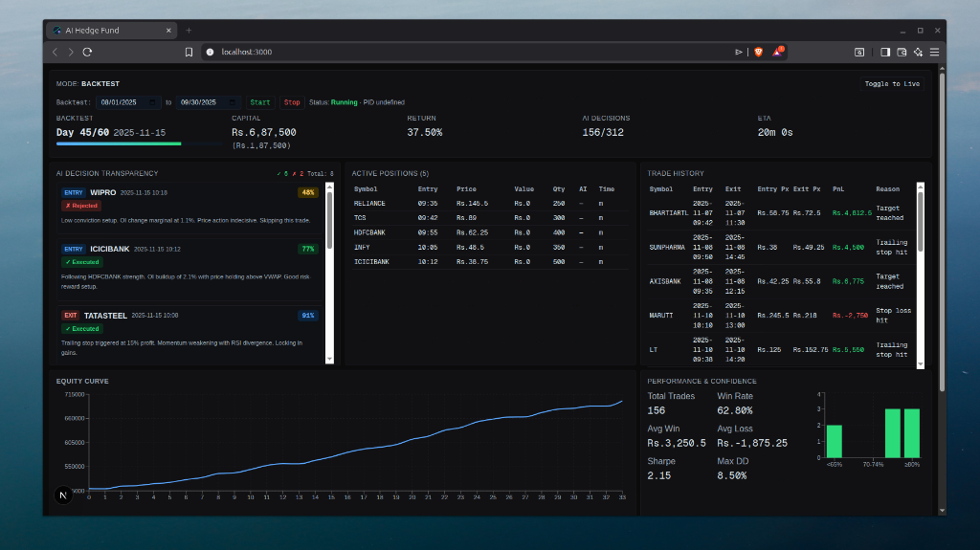Select RELIANCE row in Active Positions
Viewport: 980px width, 550px height.
(489, 204)
